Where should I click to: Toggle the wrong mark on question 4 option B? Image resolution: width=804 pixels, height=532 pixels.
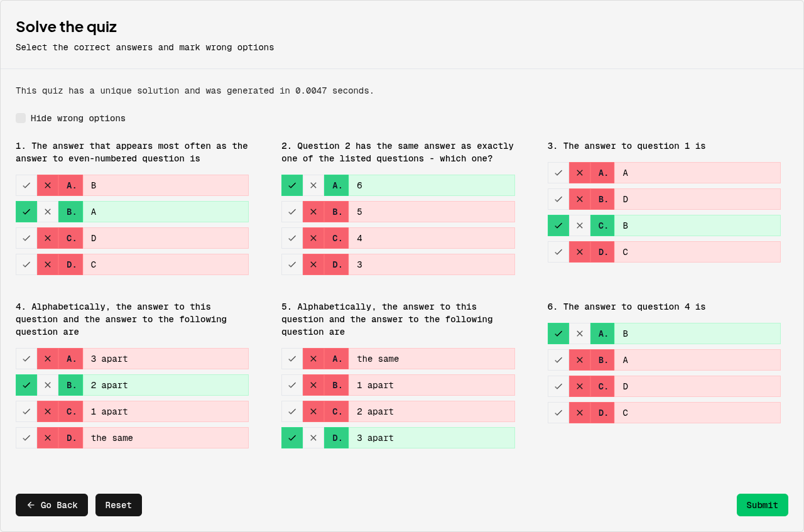click(48, 385)
